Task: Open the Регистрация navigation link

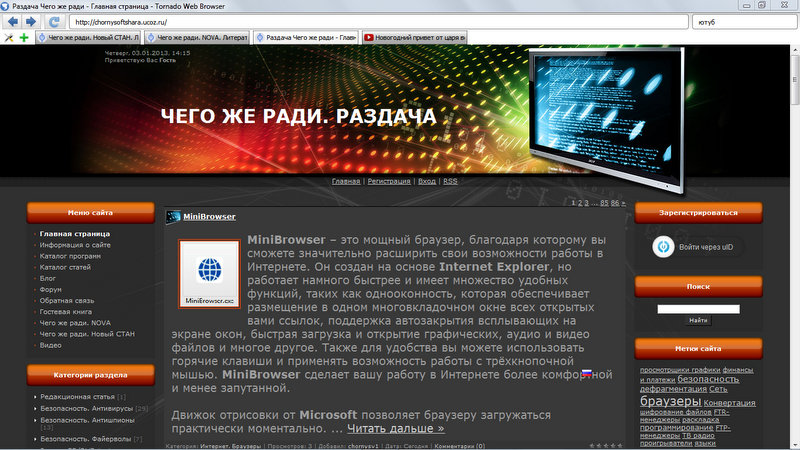Action: [389, 181]
